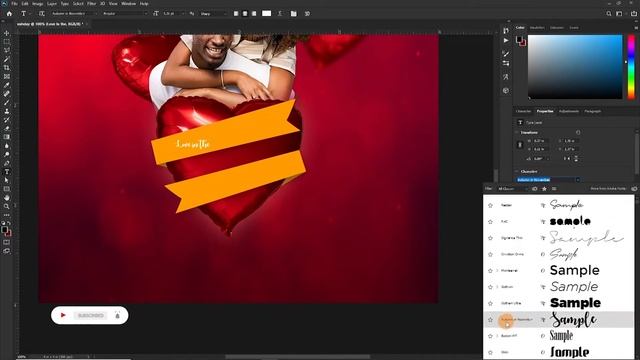The image size is (640, 360).
Task: Select the document tab title
Action: (50, 24)
